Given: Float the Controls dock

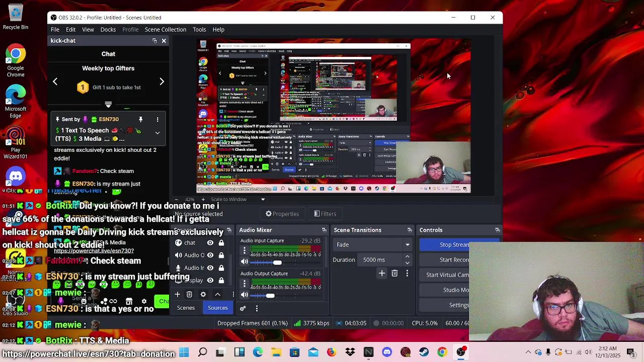Looking at the screenshot, I should tap(498, 230).
